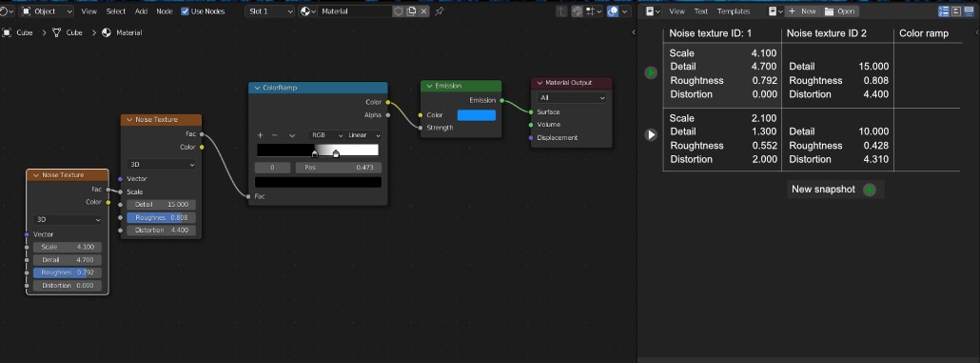
Task: Click the Emission output socket
Action: [501, 100]
